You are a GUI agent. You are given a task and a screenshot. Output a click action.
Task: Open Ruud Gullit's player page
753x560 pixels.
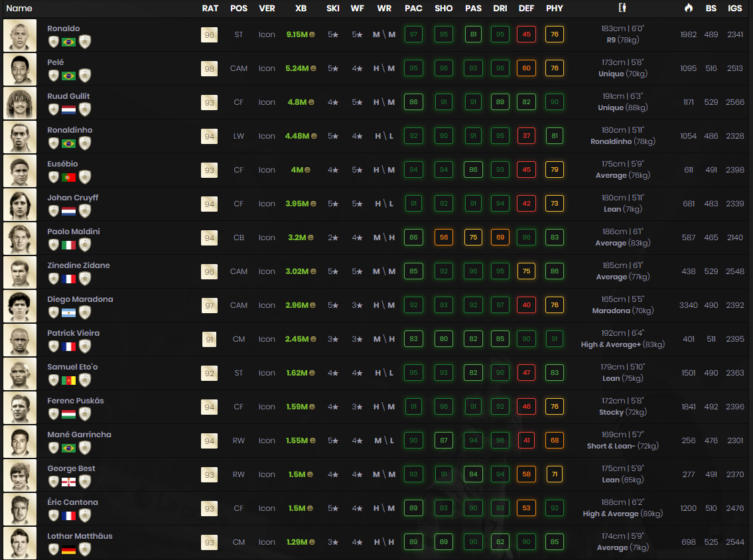coord(68,96)
